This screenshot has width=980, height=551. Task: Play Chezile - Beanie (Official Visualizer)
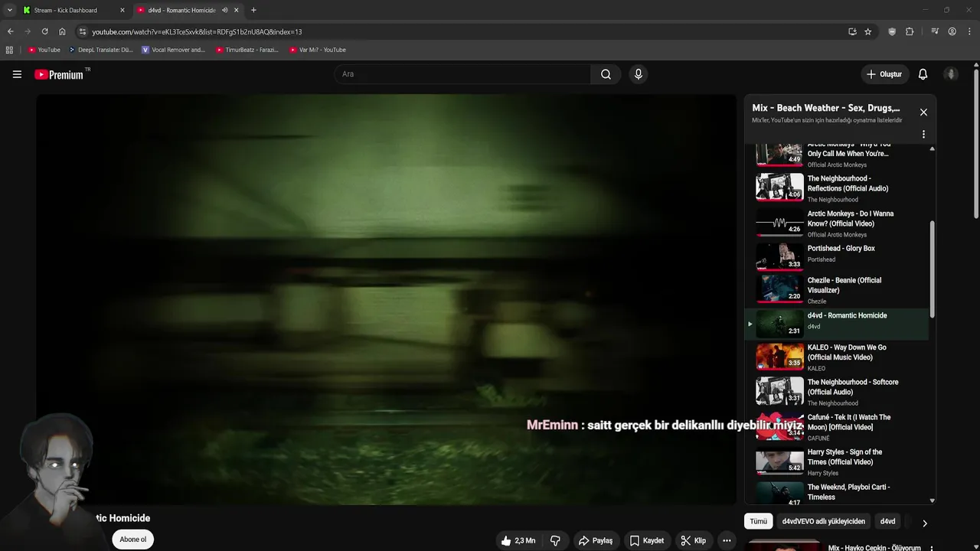(838, 290)
